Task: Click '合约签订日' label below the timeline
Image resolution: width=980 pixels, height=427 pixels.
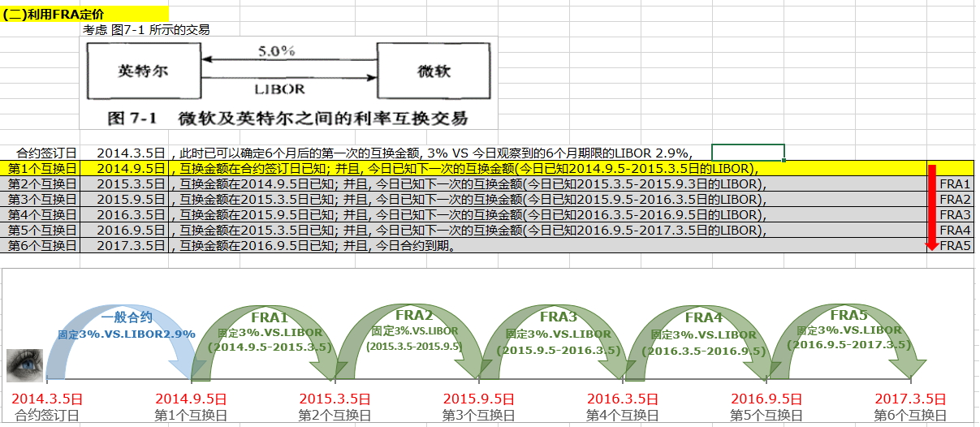Action: point(47,416)
